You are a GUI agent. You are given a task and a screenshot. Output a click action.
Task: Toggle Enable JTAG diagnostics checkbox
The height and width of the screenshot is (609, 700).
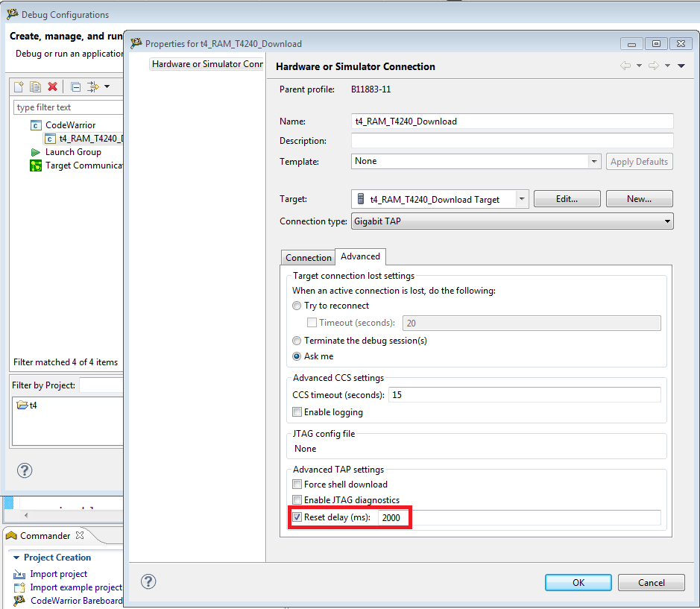pos(297,499)
